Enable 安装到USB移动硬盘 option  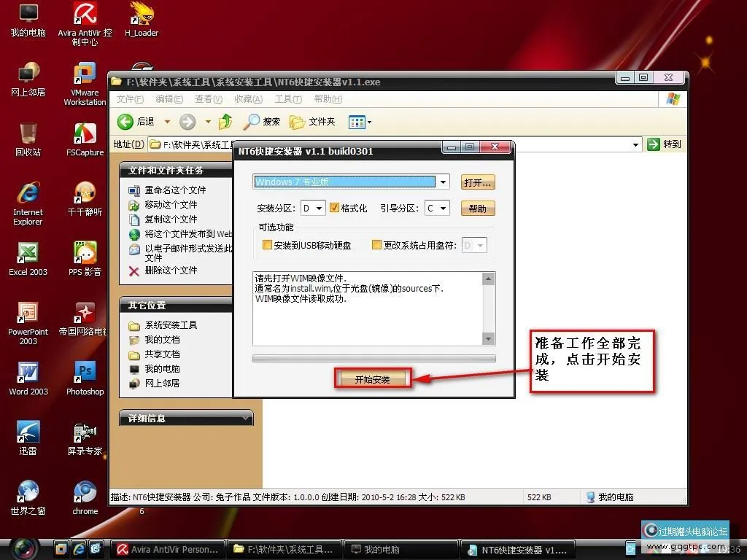267,245
